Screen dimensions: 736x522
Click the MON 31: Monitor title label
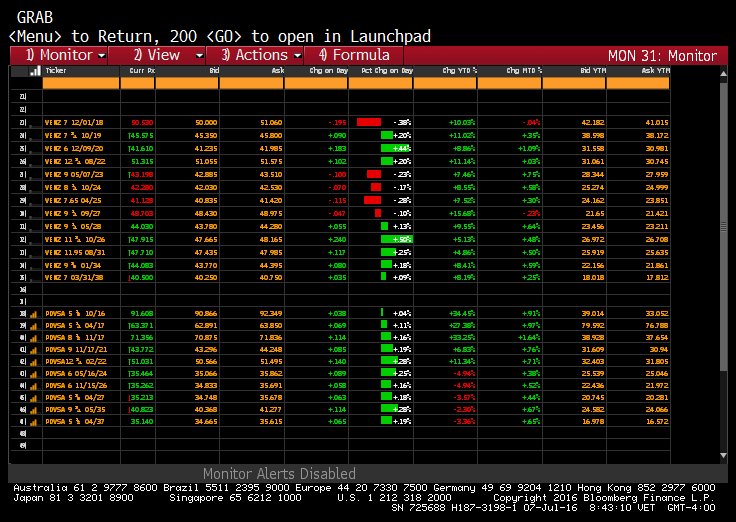click(662, 56)
